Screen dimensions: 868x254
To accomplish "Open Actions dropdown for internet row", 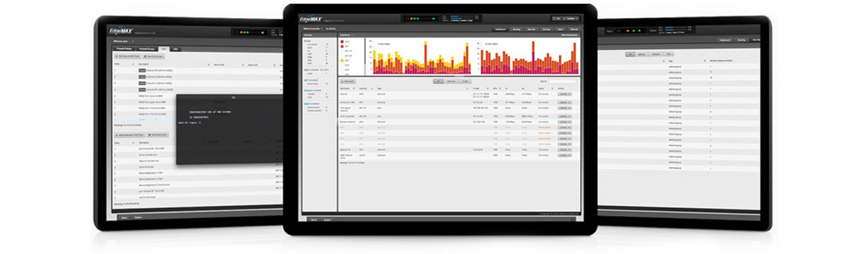I will click(565, 94).
